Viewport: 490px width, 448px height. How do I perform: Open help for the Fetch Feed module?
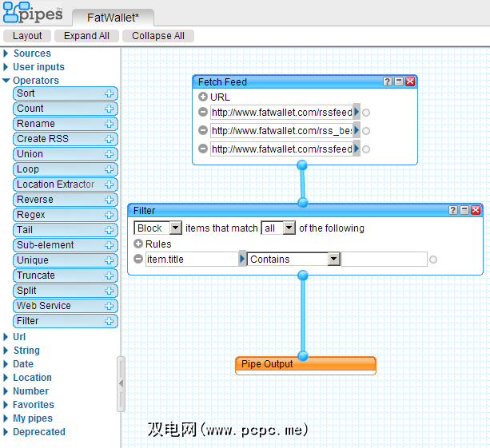[x=388, y=81]
